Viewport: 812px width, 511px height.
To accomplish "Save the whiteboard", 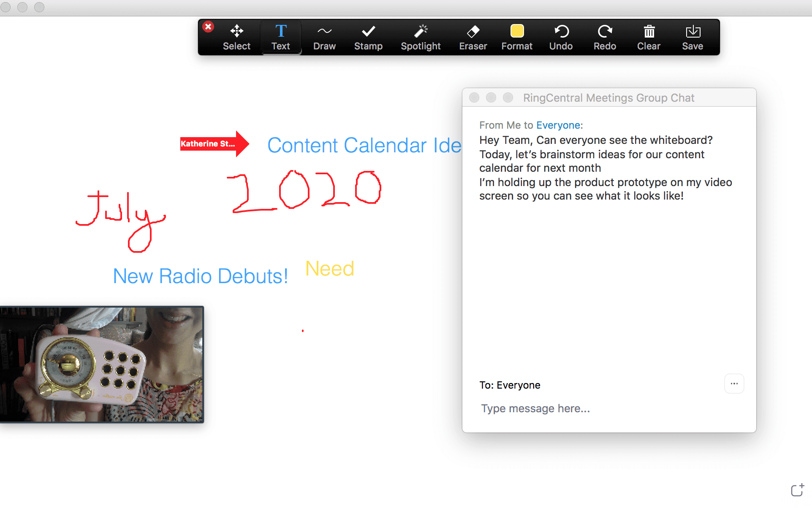I will point(693,37).
